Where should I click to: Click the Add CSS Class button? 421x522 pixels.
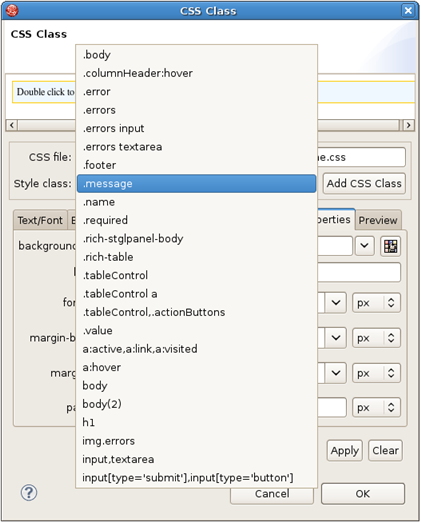click(x=364, y=183)
